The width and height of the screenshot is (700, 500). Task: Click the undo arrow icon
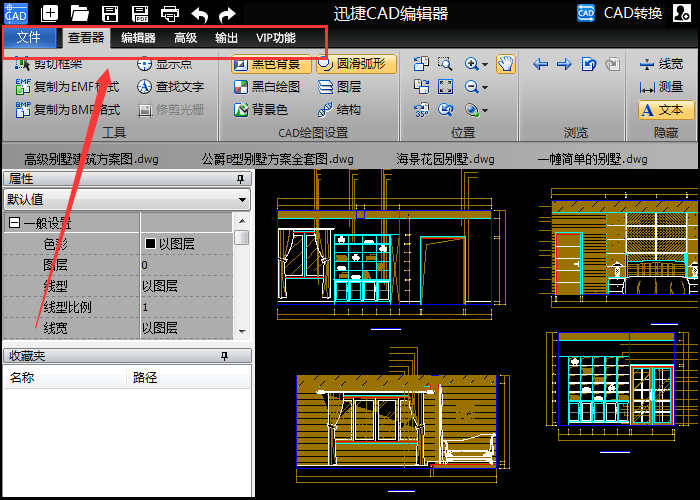coord(200,13)
